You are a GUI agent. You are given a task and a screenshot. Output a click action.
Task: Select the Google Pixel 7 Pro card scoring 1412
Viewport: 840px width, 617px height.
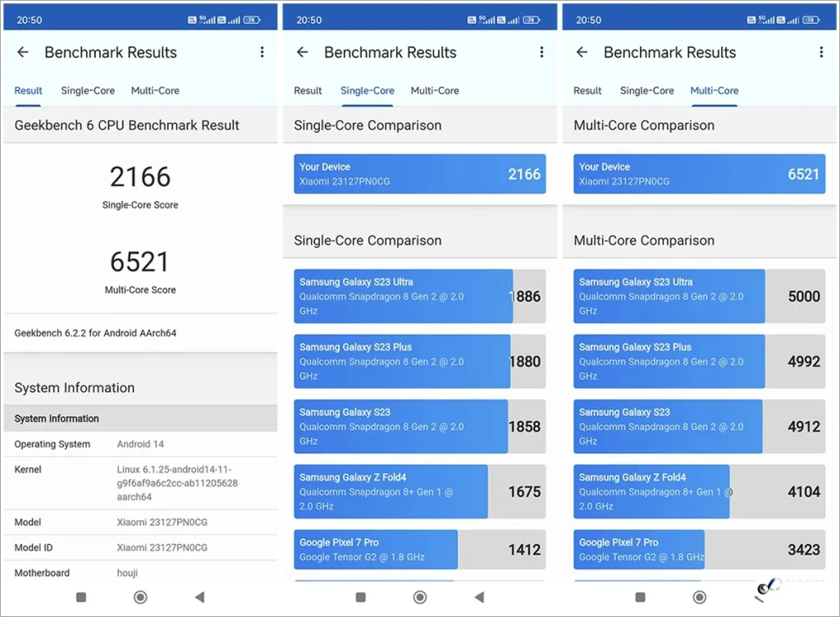[420, 550]
